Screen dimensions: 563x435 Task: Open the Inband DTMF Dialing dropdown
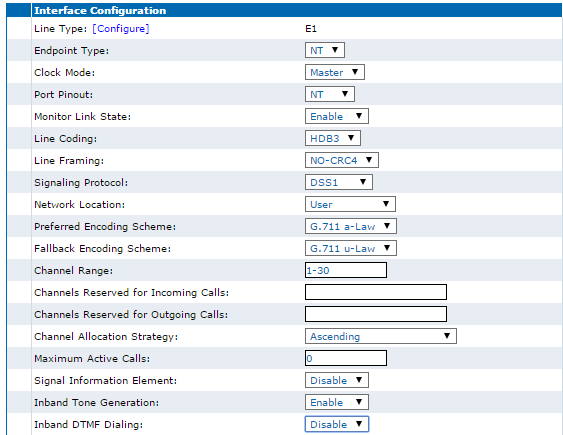click(336, 424)
